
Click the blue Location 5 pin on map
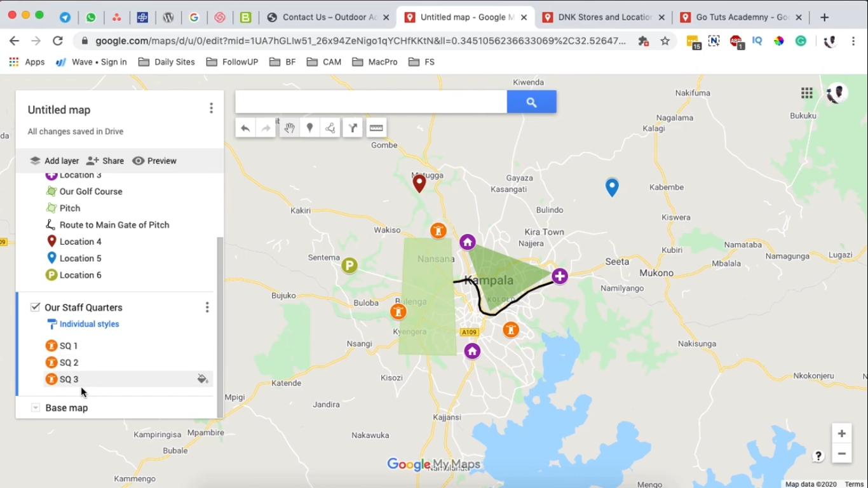coord(612,187)
